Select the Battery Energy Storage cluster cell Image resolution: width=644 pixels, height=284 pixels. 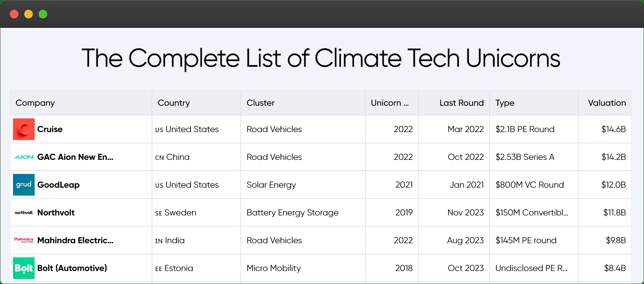[292, 213]
